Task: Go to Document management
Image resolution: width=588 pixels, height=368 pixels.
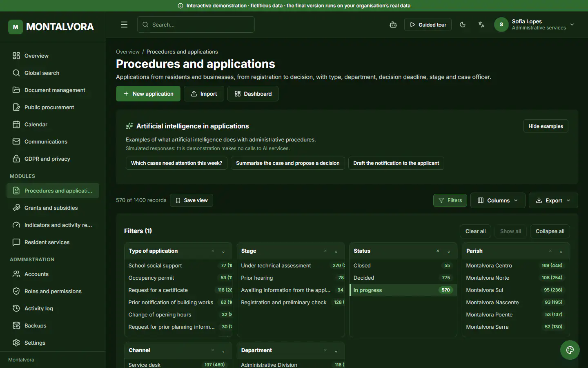Action: (53, 90)
